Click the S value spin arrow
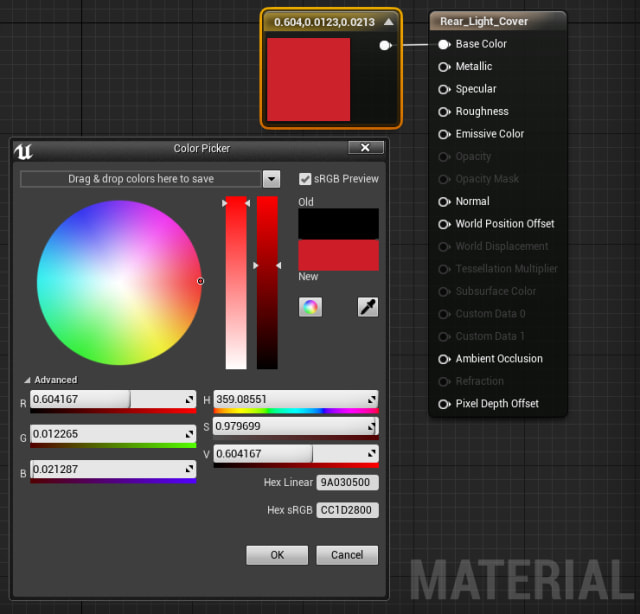640x614 pixels. (371, 426)
